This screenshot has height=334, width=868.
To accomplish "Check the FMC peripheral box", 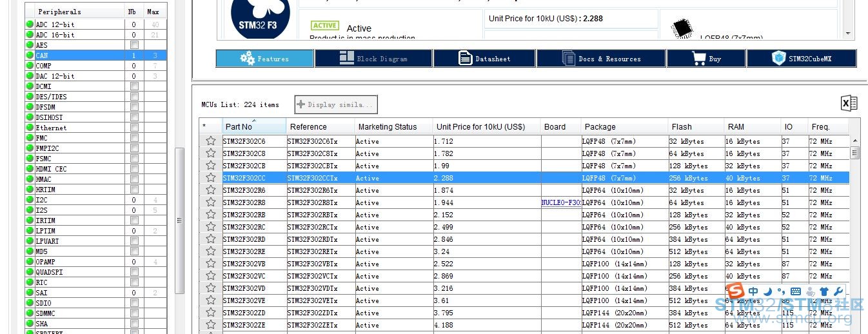I will pos(134,138).
